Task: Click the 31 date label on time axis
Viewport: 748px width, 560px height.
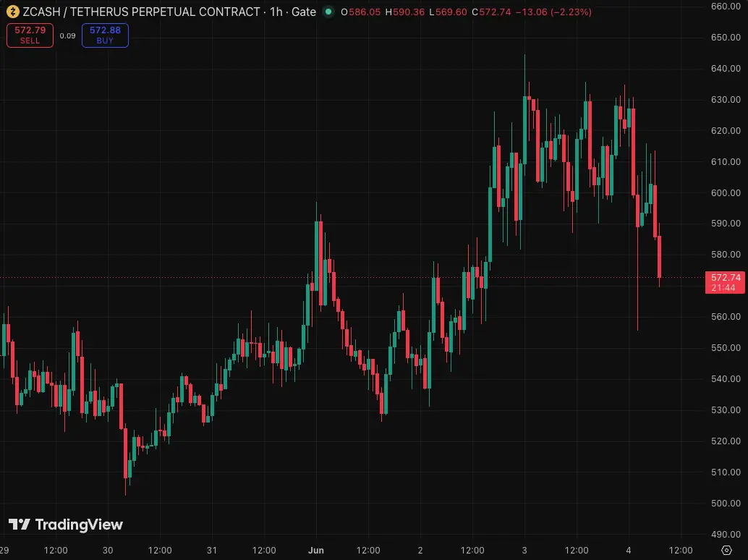Action: 212,550
